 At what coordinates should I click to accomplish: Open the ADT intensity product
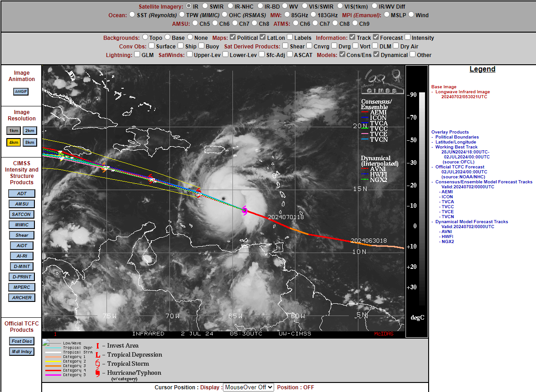pos(22,194)
